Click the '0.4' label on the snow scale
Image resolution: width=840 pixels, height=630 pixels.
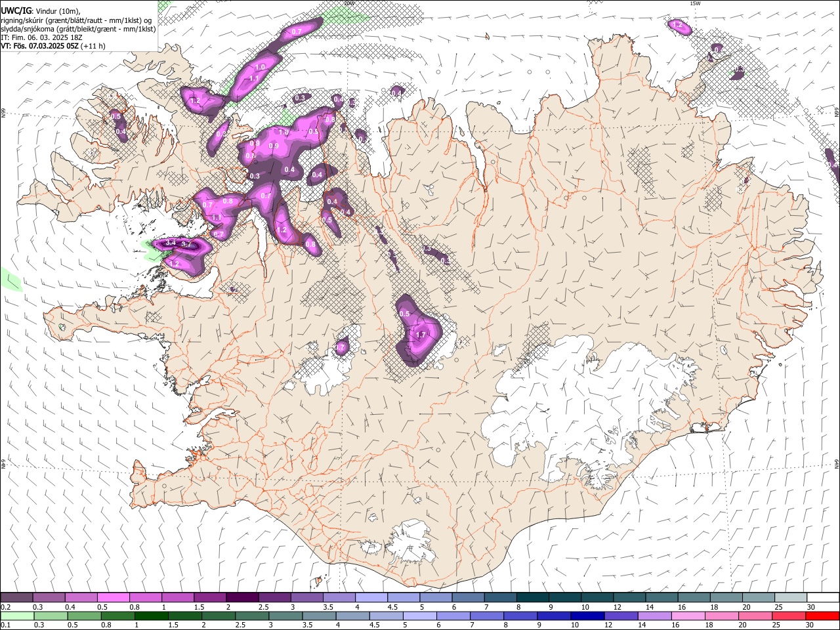[71, 607]
